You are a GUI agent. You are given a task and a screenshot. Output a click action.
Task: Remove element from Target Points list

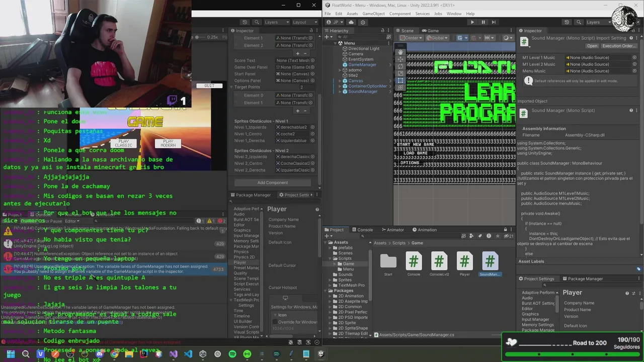click(x=305, y=111)
